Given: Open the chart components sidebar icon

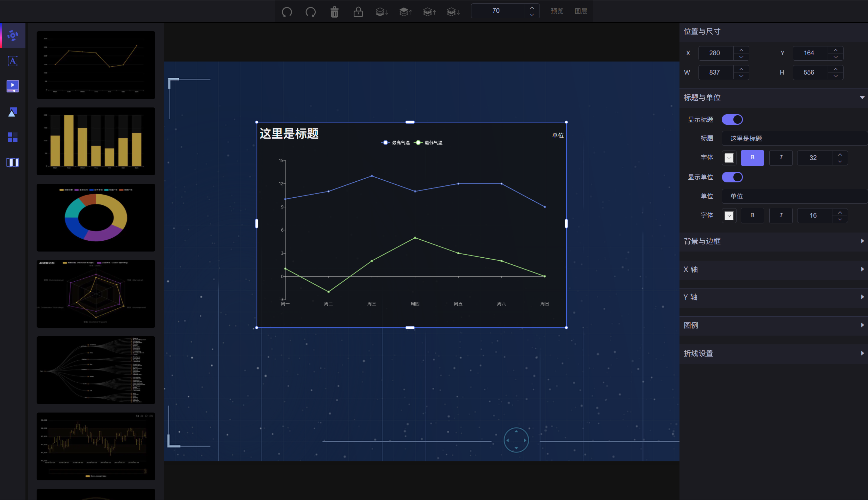Looking at the screenshot, I should tap(13, 35).
